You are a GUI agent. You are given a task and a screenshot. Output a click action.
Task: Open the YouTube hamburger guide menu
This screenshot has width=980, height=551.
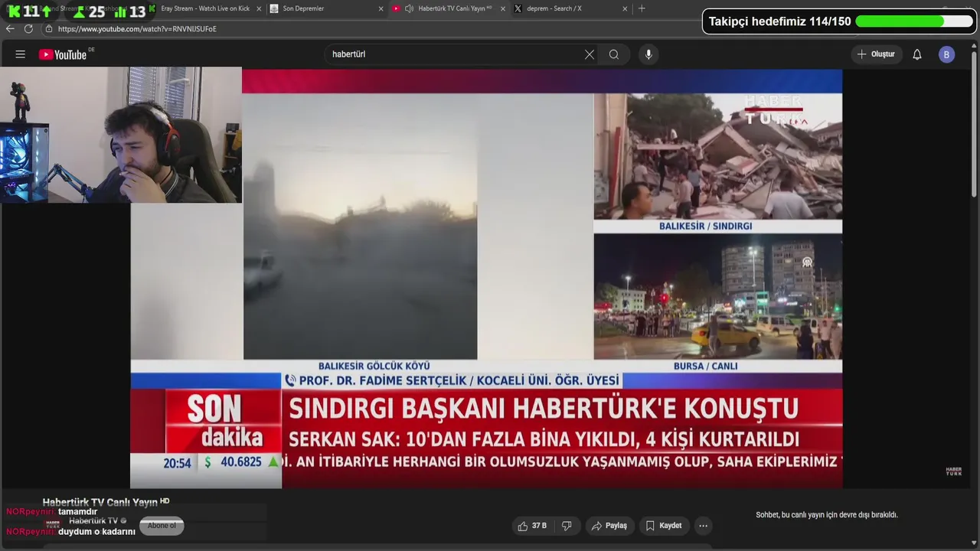click(x=21, y=54)
